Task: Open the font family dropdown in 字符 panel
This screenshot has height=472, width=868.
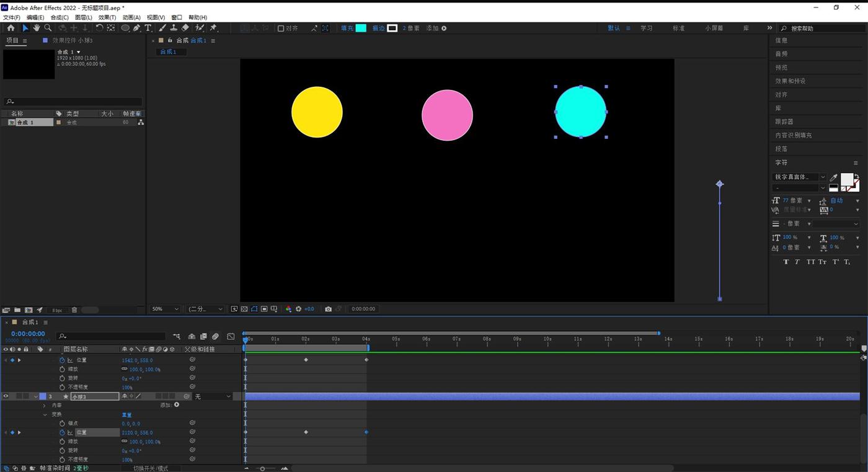Action: [800, 177]
